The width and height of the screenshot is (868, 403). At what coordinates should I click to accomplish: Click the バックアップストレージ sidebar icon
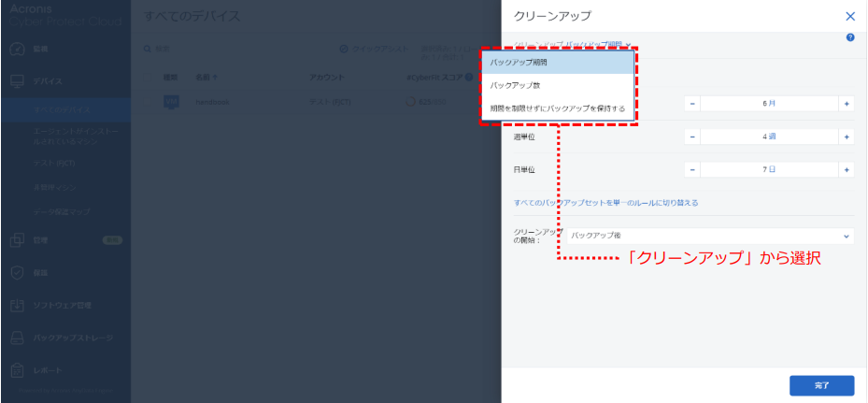(x=17, y=338)
